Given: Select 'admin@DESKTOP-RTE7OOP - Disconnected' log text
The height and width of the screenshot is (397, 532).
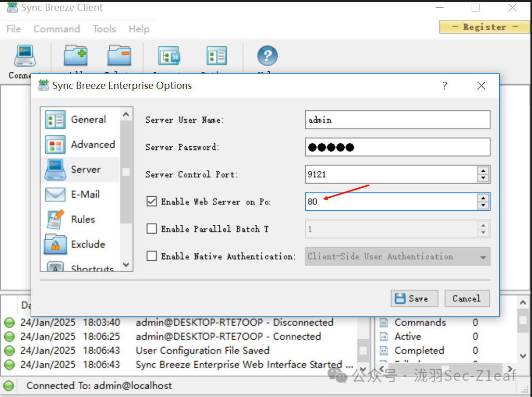Looking at the screenshot, I should click(235, 322).
